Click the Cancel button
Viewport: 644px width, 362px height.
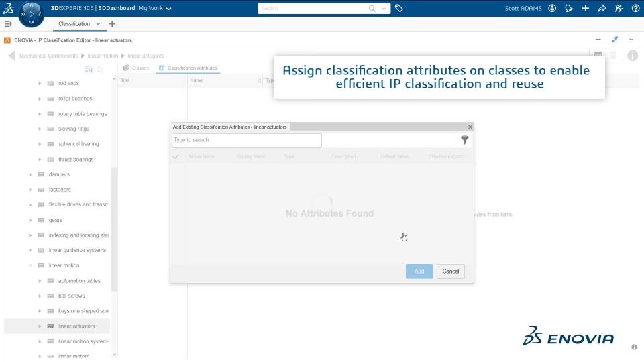[451, 271]
